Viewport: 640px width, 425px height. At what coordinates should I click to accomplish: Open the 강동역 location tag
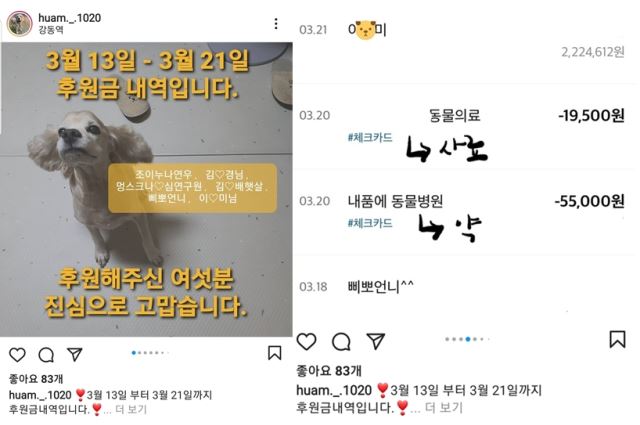point(51,30)
